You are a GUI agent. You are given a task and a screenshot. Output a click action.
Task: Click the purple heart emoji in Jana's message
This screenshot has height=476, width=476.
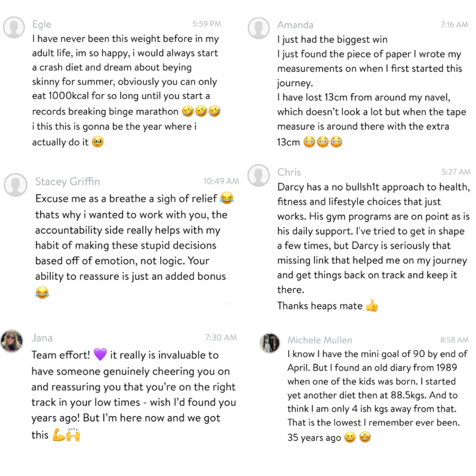click(100, 355)
